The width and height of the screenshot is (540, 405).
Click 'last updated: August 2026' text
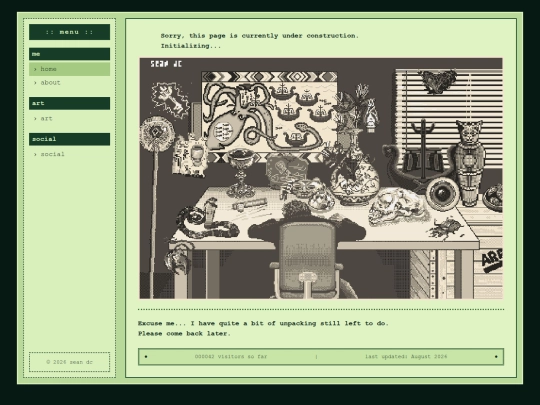click(406, 356)
